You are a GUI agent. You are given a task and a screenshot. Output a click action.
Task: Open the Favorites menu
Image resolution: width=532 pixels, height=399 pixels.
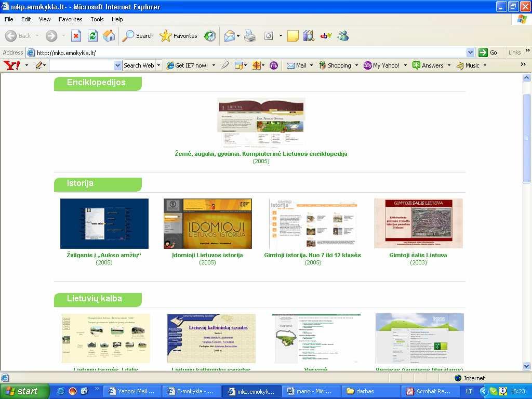70,19
